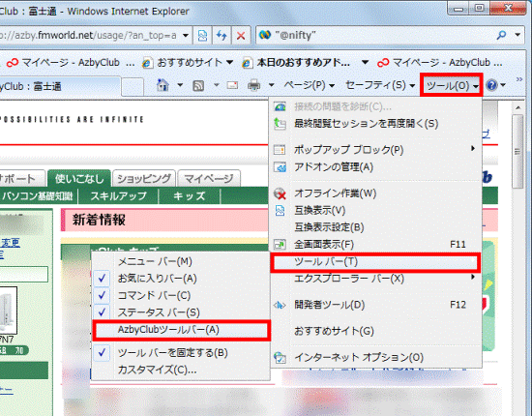Enable メニュー バー(M)

click(181, 261)
